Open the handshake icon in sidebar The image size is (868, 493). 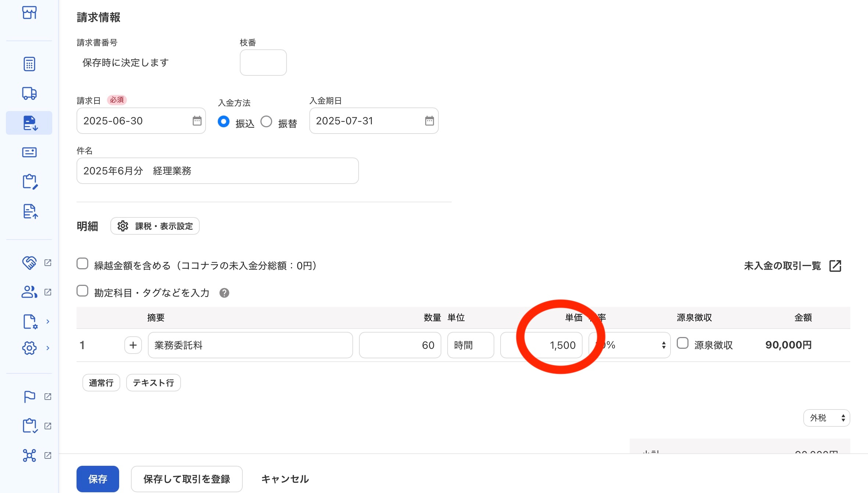pyautogui.click(x=29, y=263)
